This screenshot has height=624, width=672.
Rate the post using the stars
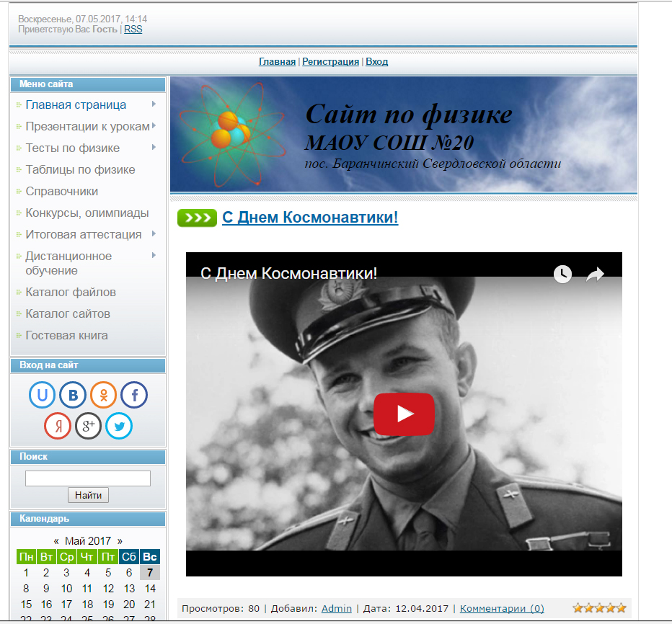click(600, 607)
